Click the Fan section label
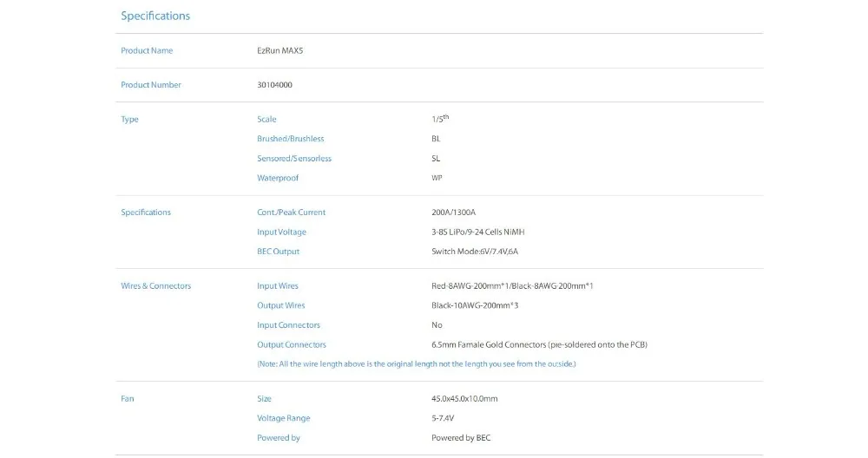 click(x=128, y=399)
